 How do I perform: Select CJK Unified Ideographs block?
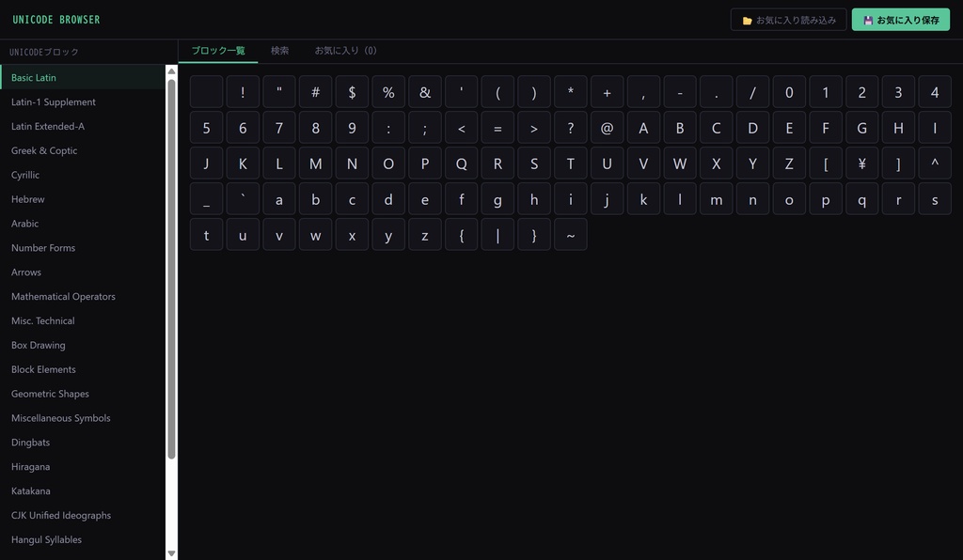click(83, 515)
